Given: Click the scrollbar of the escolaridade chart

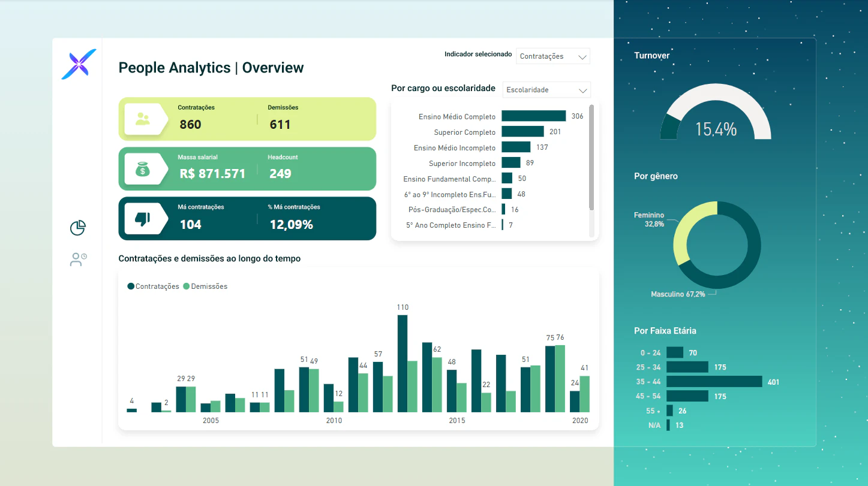Looking at the screenshot, I should click(591, 158).
